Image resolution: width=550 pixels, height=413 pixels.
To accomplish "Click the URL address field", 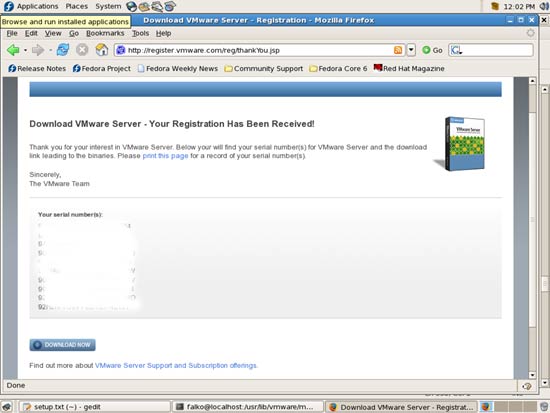I will coord(260,50).
